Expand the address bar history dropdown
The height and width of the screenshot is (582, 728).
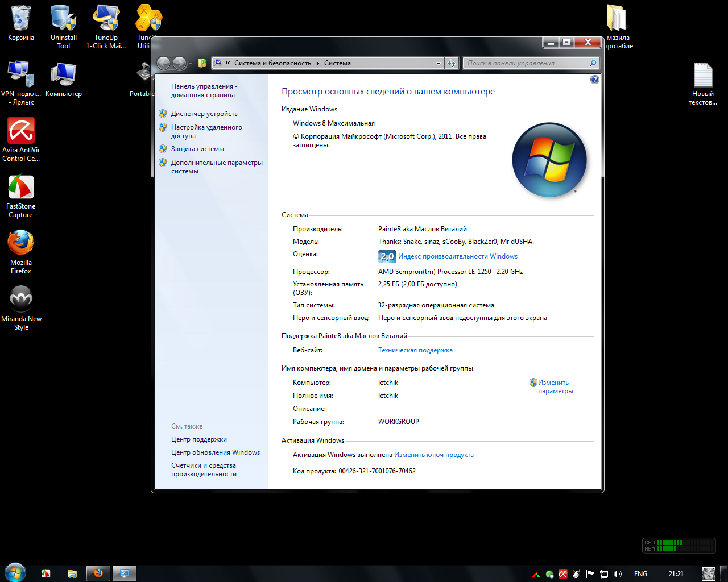point(439,64)
